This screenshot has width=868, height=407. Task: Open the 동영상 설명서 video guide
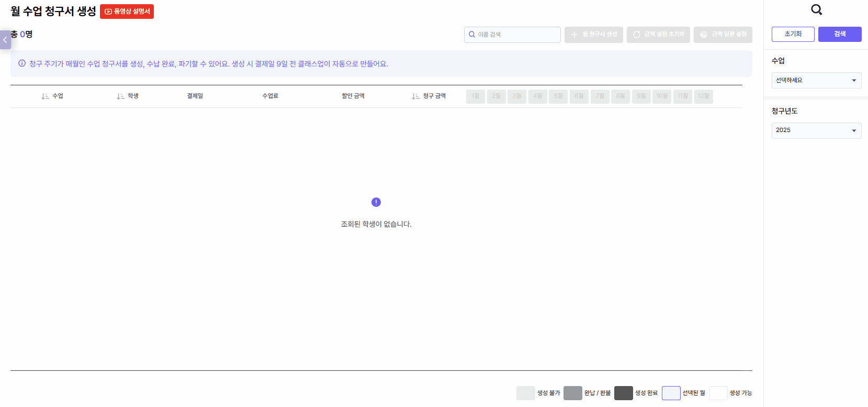tap(127, 12)
